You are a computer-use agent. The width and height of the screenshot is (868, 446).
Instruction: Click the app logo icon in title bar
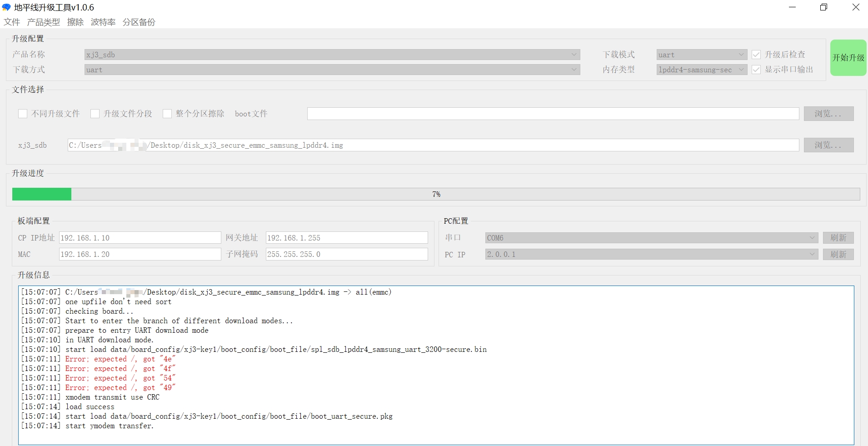[x=6, y=7]
